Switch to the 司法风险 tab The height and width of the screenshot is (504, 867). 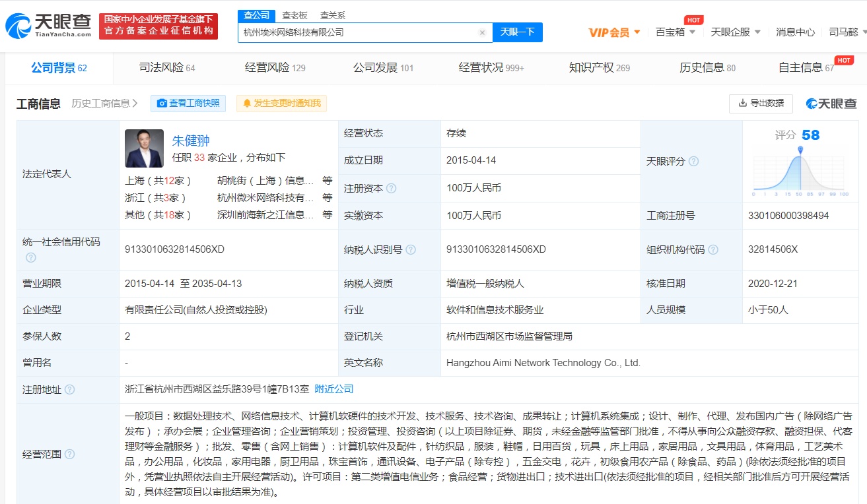click(x=167, y=67)
